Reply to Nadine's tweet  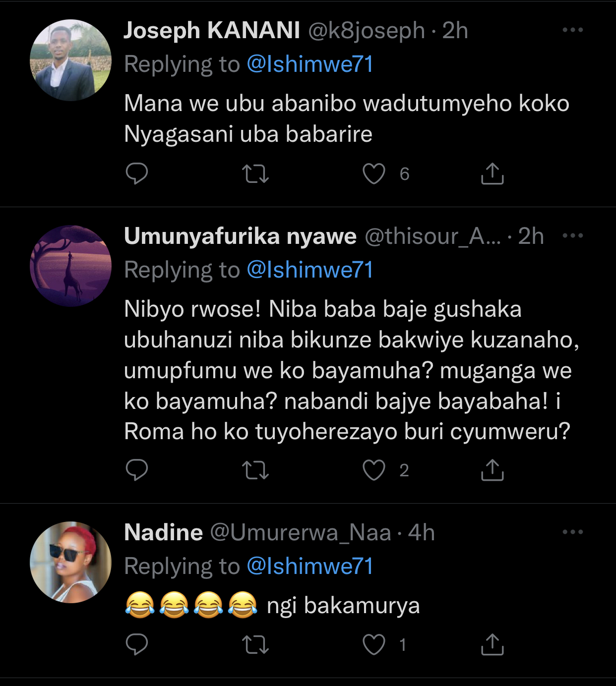(x=137, y=644)
